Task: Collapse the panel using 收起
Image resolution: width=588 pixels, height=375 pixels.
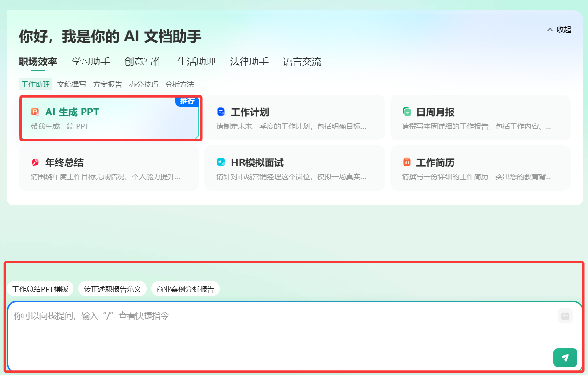Action: [559, 30]
